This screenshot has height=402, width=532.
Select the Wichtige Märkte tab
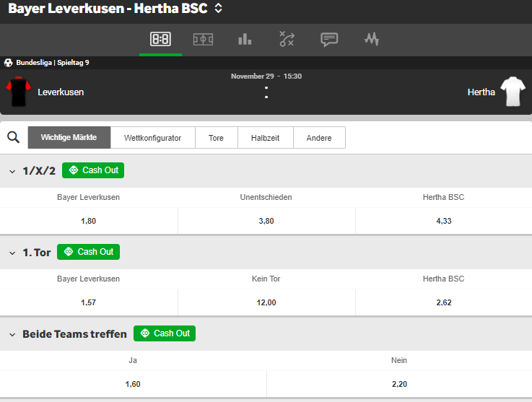(69, 137)
